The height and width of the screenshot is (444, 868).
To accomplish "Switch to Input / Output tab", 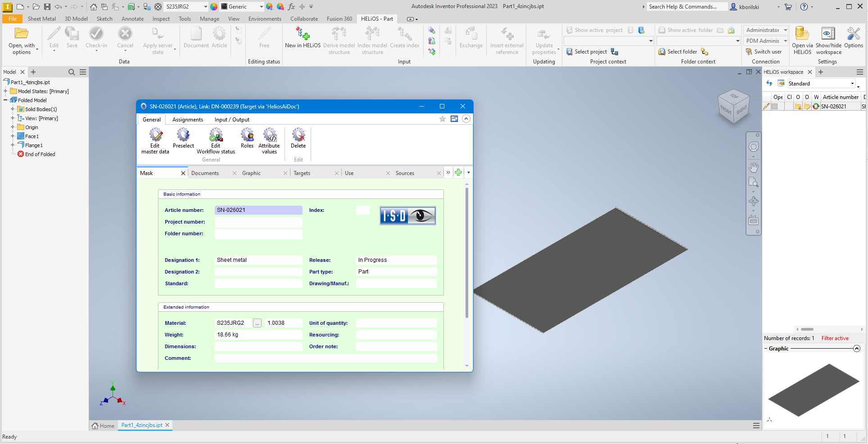I will 232,120.
